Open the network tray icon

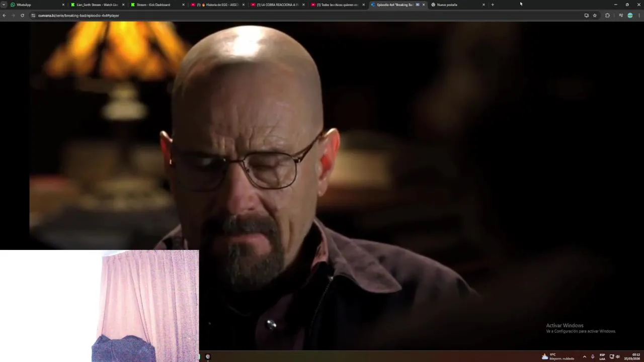pos(612,356)
